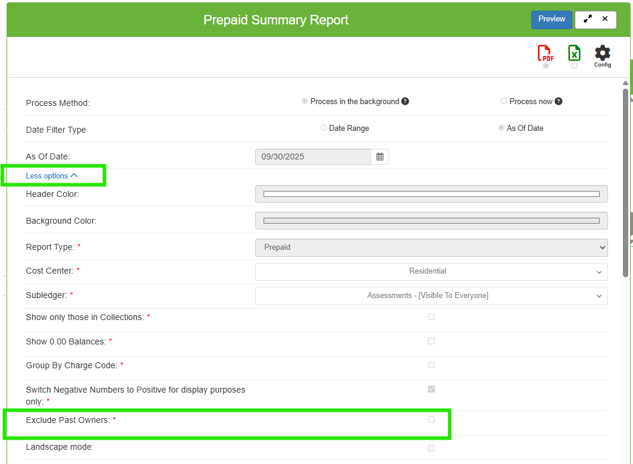Pick a Header Color swatch
The image size is (633, 464).
431,194
